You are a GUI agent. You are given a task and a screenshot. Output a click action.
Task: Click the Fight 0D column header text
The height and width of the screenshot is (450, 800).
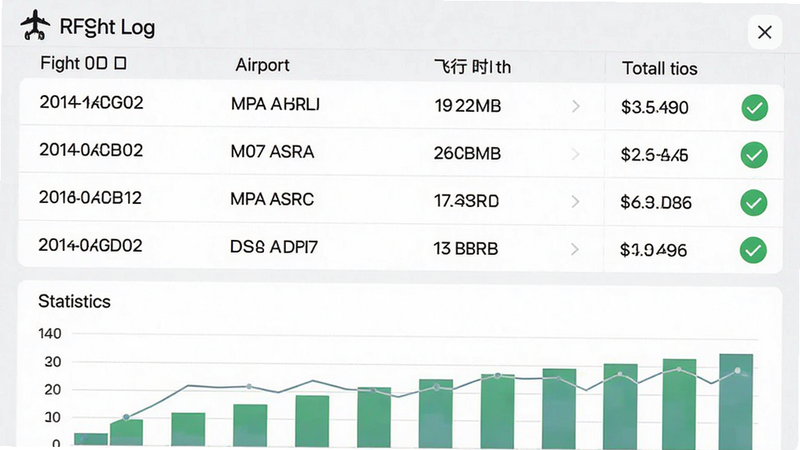coord(73,63)
